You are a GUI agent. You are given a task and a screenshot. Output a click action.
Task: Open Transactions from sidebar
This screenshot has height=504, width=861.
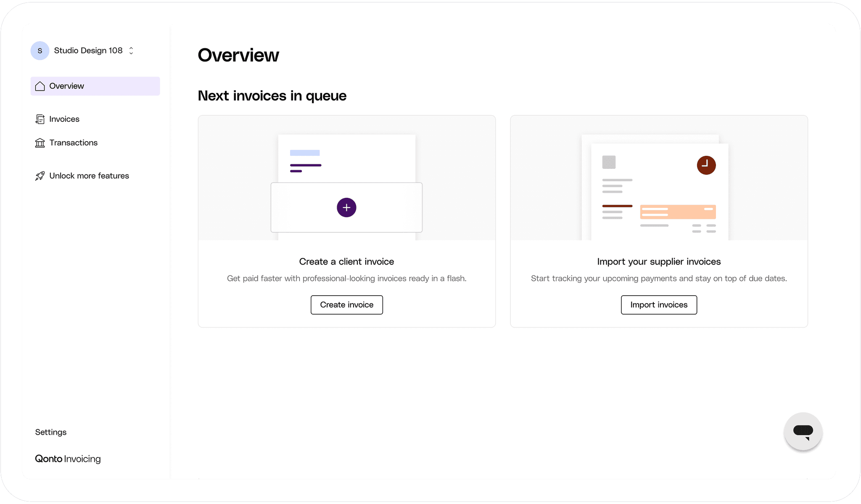pos(74,143)
